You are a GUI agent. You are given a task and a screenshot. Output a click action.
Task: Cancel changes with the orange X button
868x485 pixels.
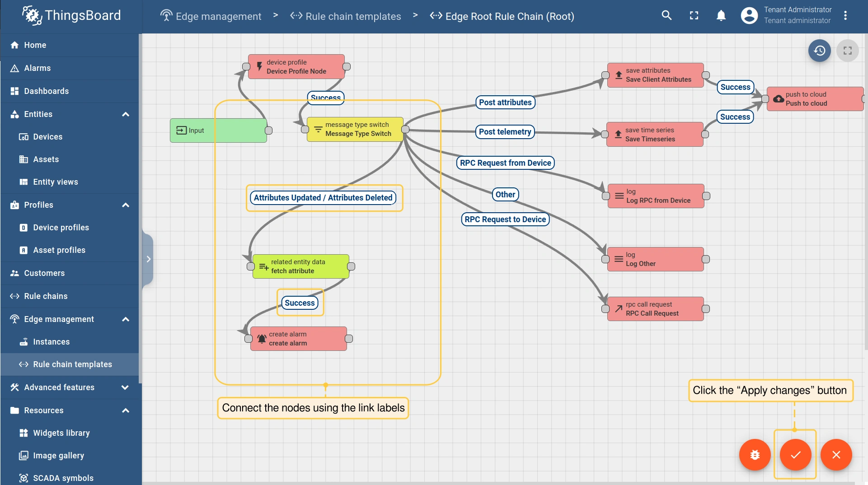[836, 455]
